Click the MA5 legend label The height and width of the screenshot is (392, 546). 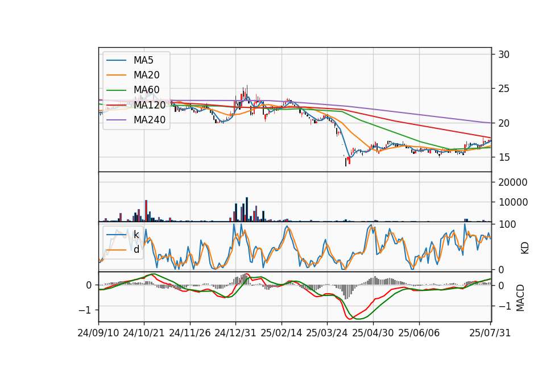pyautogui.click(x=143, y=60)
